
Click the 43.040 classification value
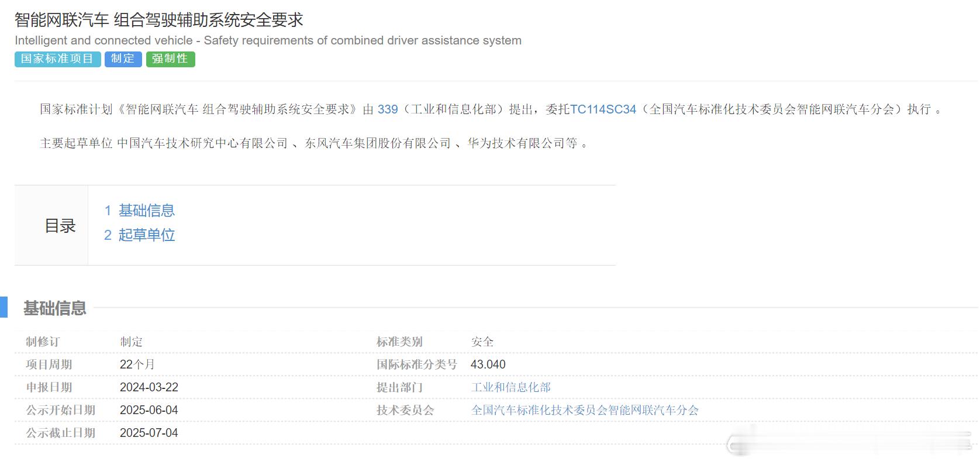click(488, 364)
